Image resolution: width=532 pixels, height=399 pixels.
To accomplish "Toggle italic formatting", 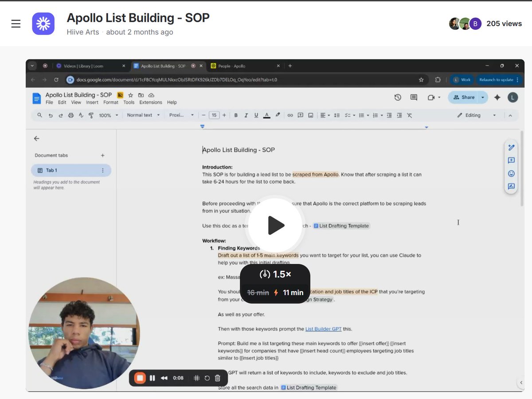I will click(246, 115).
